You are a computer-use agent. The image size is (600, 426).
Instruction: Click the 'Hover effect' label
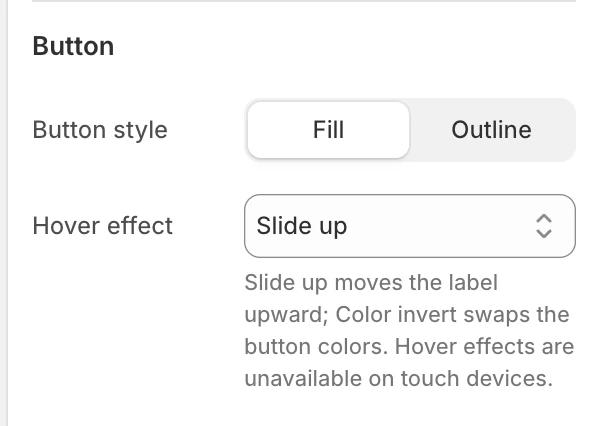(x=103, y=225)
